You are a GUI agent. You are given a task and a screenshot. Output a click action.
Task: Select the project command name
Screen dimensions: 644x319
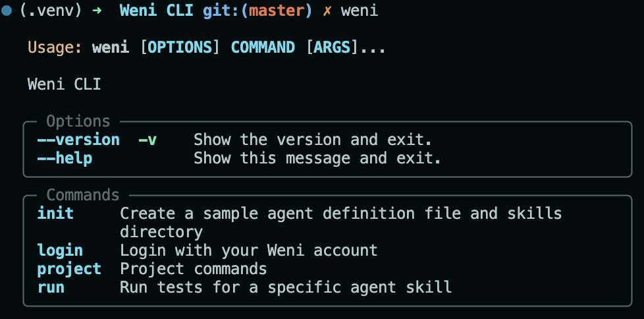69,269
